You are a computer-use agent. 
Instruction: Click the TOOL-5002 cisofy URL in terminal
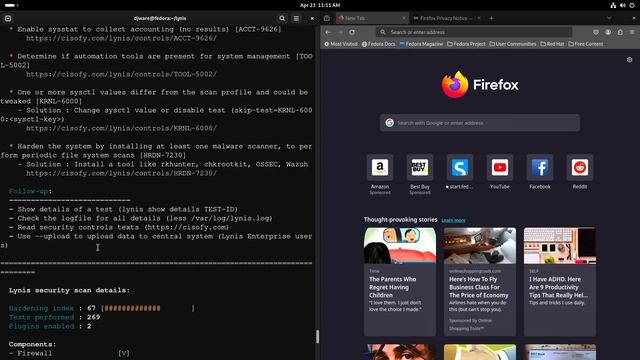click(x=121, y=74)
